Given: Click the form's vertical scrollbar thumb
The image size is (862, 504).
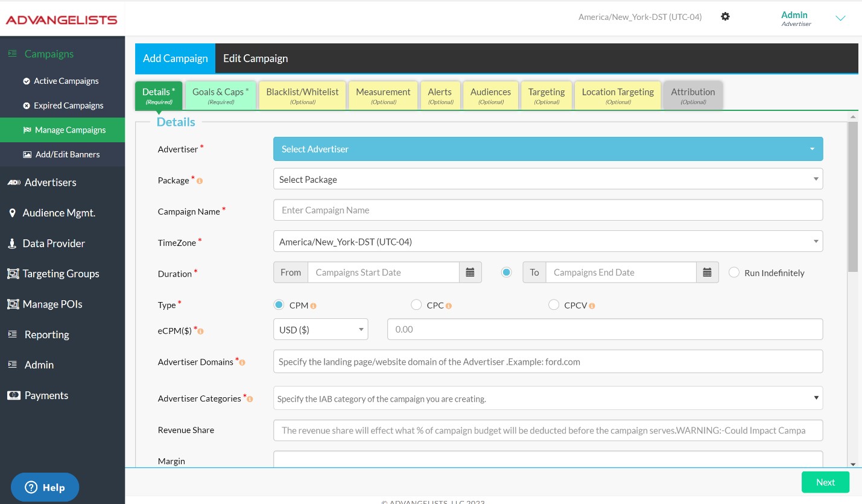Looking at the screenshot, I should pyautogui.click(x=852, y=196).
